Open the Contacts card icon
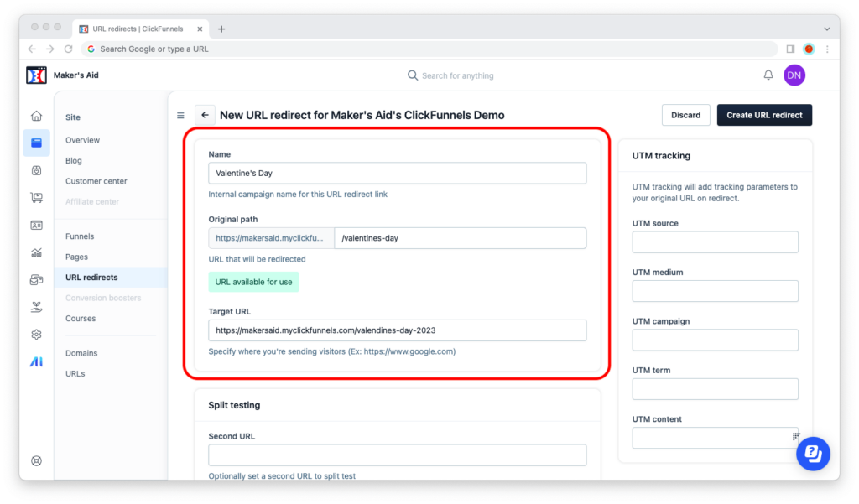Screen dimensions: 859x504 coord(36,225)
